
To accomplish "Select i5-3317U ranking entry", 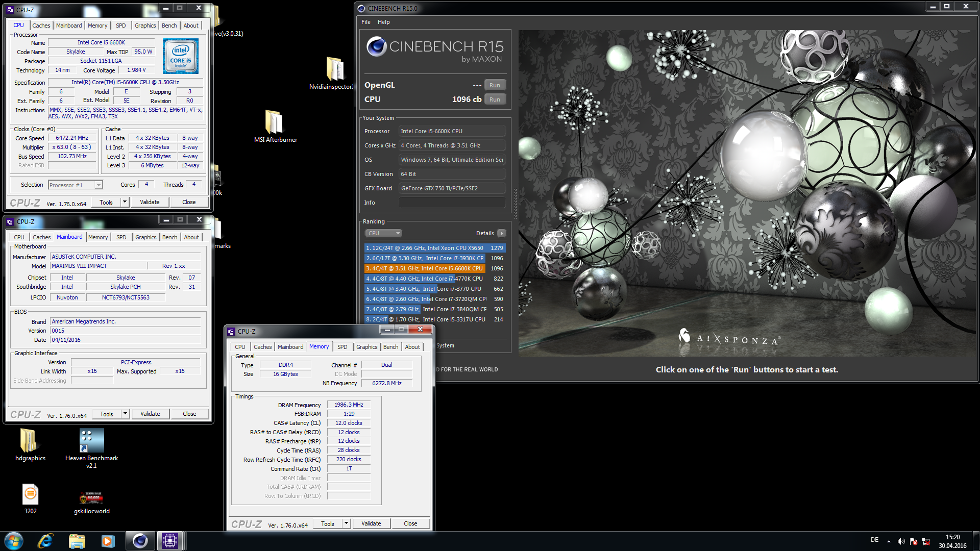I will [435, 319].
